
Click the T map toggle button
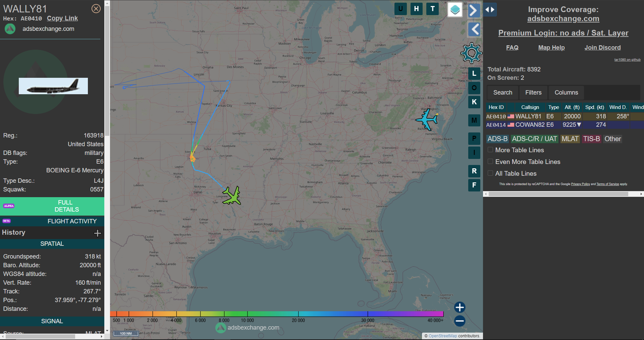click(x=433, y=9)
